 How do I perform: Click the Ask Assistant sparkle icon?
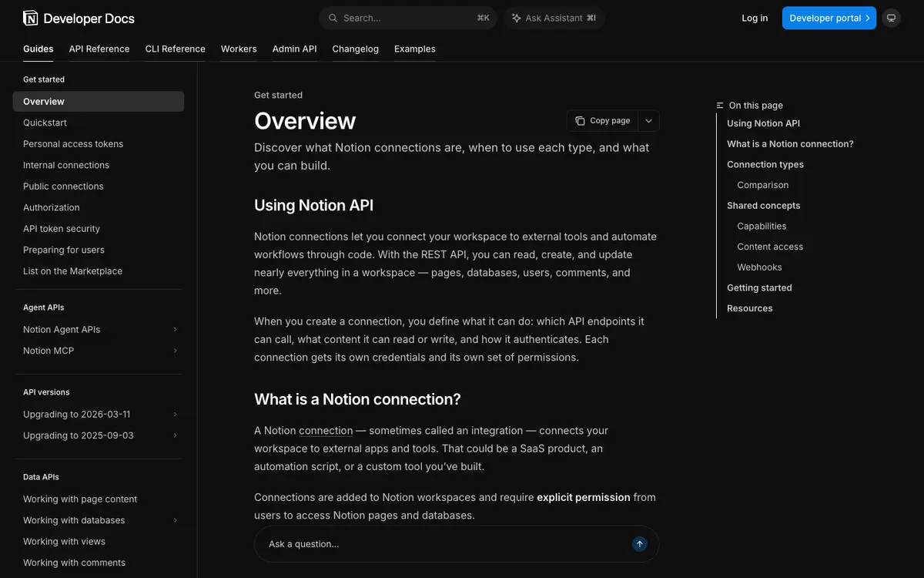pos(516,18)
